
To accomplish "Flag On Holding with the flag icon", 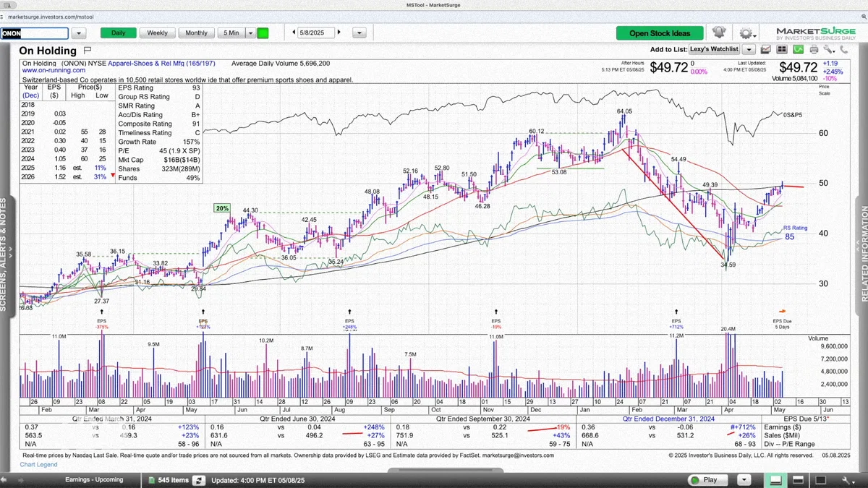I will [87, 51].
